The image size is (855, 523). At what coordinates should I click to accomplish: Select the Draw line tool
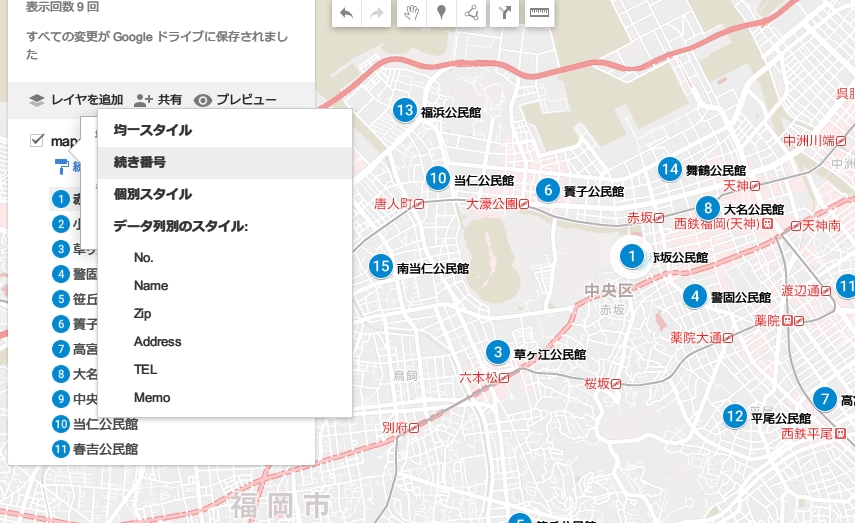point(471,13)
